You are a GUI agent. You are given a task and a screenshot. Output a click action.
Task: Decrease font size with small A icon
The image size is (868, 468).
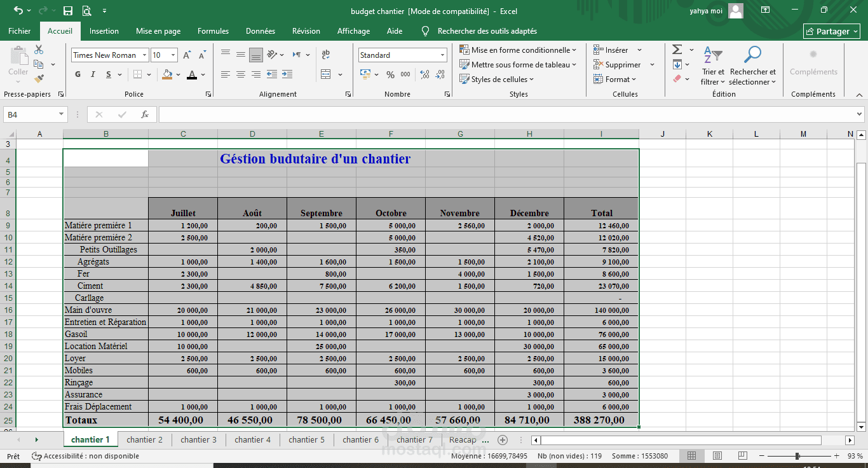201,55
